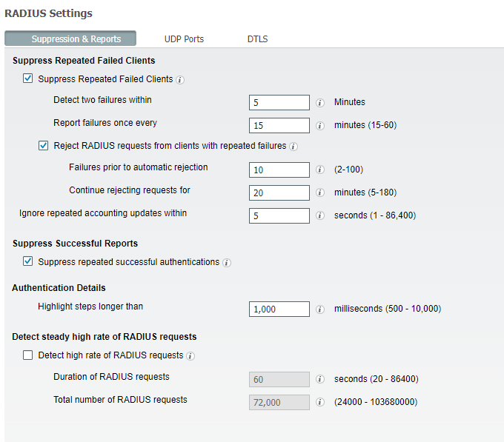Click the 'milliseconds (500 - 10,000)' text
The height and width of the screenshot is (442, 504).
point(388,309)
